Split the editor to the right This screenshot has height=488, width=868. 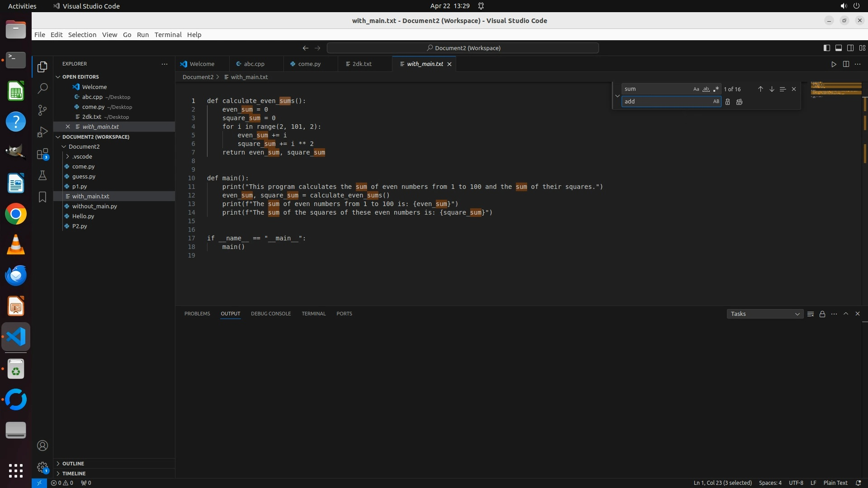[x=846, y=64]
